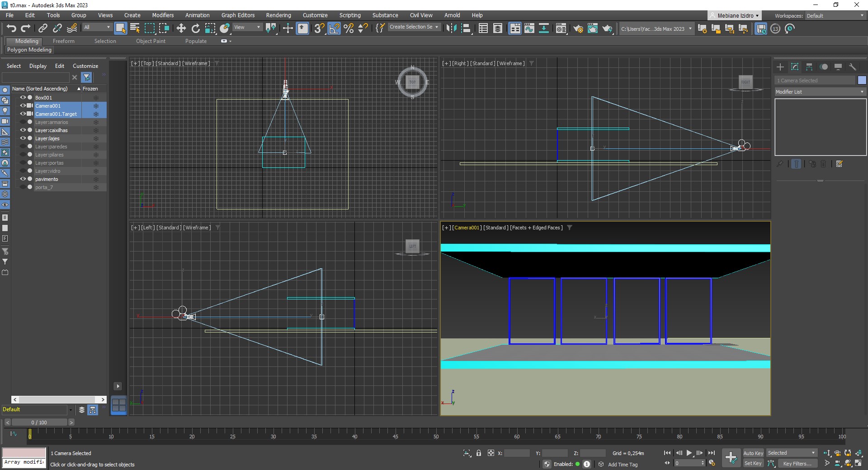Viewport: 868px width, 470px height.
Task: Hide Box001 using its eye icon
Action: [23, 98]
